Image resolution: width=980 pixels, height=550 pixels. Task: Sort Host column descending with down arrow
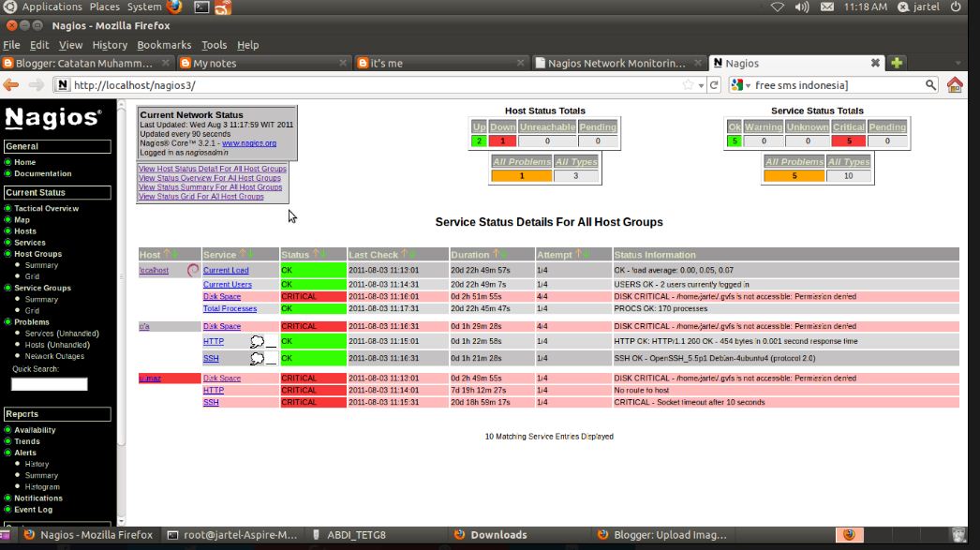coord(174,254)
